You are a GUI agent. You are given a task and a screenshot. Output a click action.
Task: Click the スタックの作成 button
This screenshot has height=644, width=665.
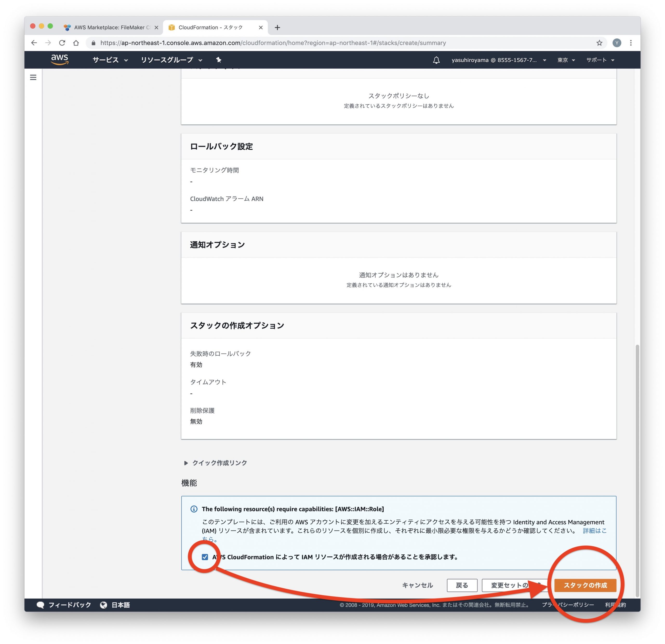pyautogui.click(x=585, y=585)
